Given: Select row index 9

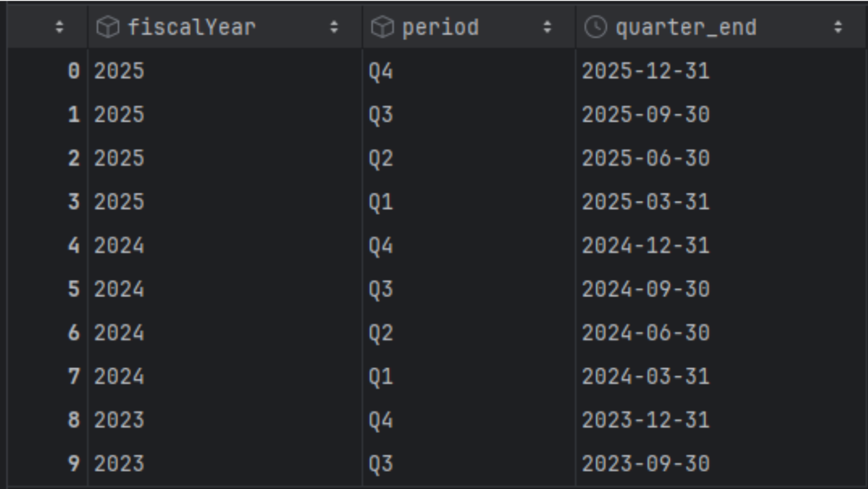Looking at the screenshot, I should pos(73,464).
